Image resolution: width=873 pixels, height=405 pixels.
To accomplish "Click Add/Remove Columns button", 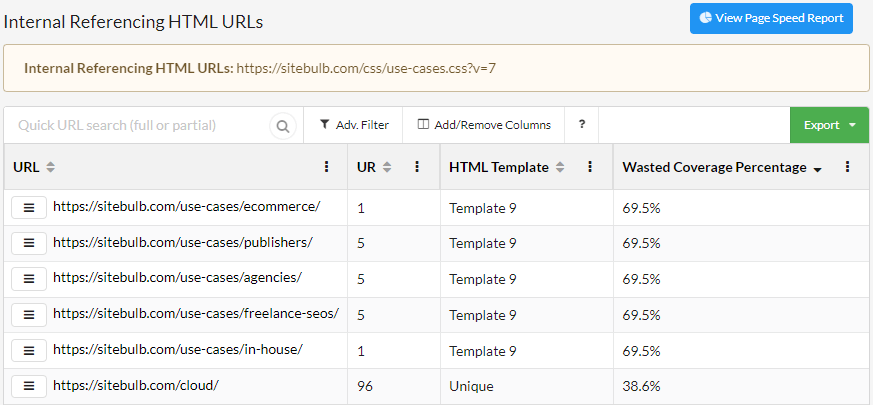I will [484, 125].
